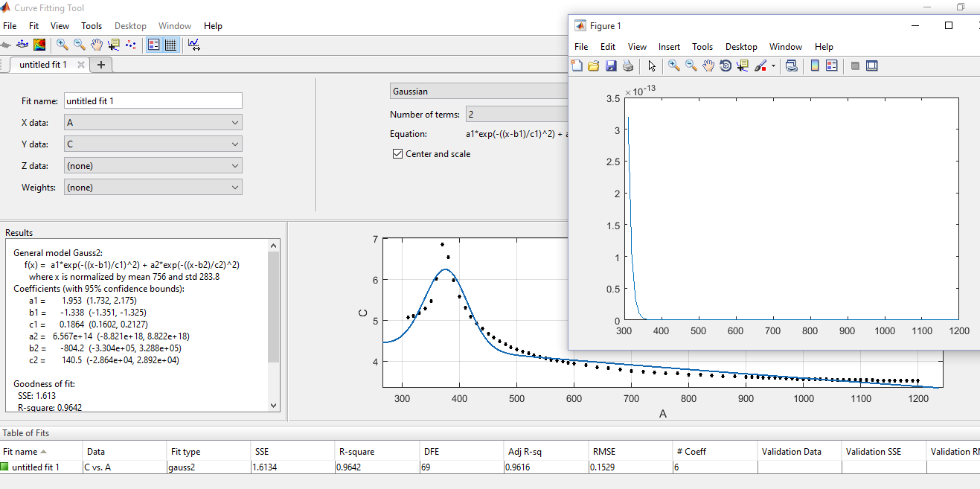Open the Weights dropdown
Screen dimensions: 980x489
[x=153, y=188]
